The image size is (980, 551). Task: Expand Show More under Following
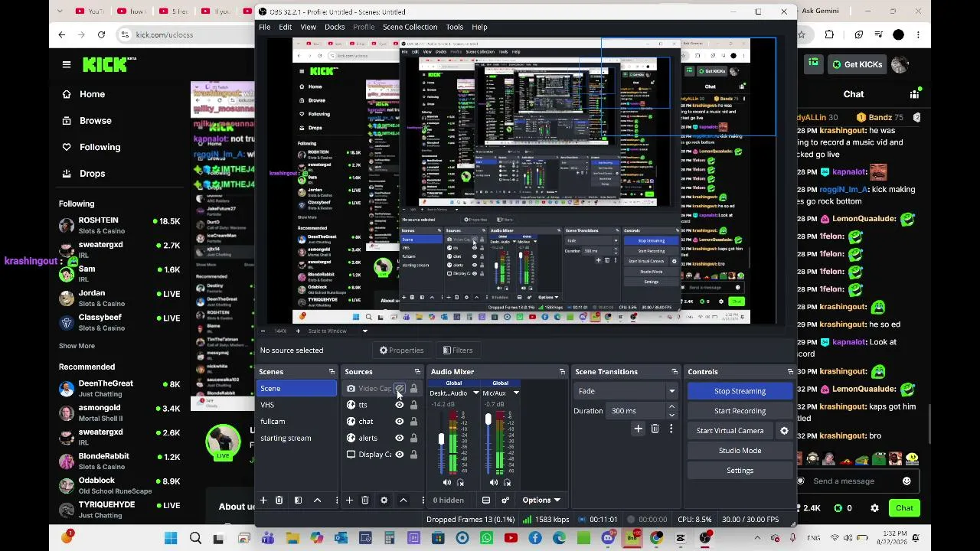(x=77, y=346)
